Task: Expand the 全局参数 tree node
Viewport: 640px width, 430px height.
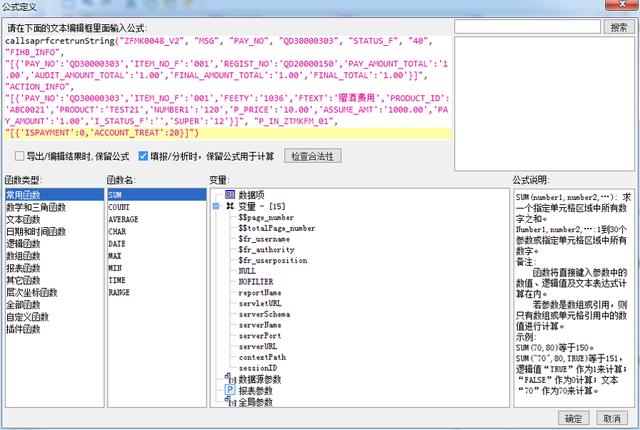Action: pos(226,398)
